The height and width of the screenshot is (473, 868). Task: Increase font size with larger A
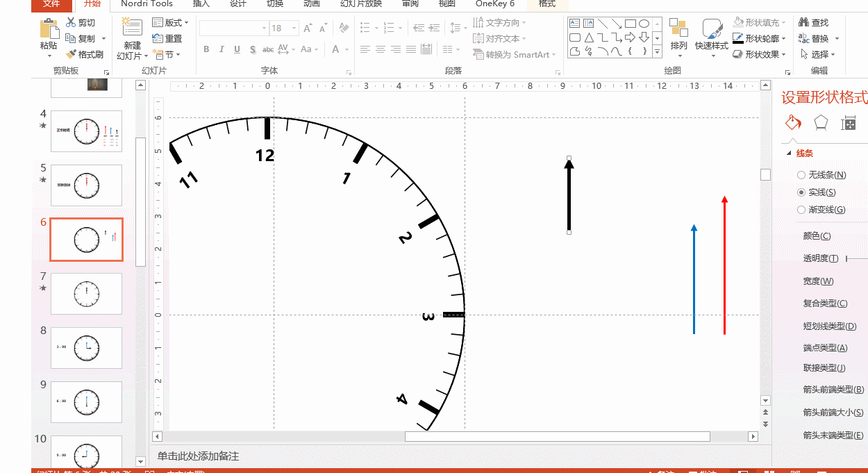tap(308, 28)
